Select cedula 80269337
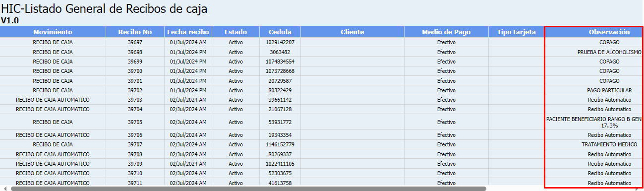644x191 pixels. 280,154
